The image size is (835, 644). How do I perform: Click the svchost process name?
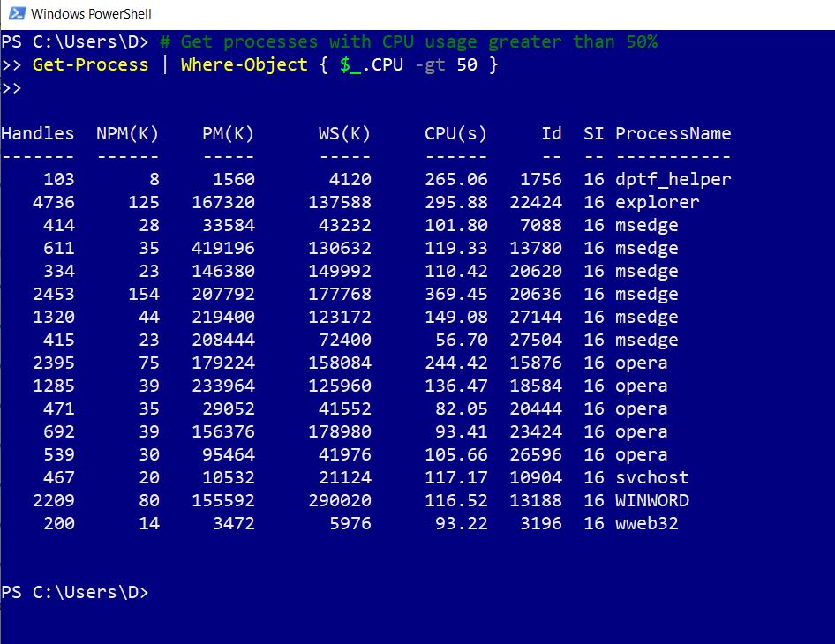[651, 478]
